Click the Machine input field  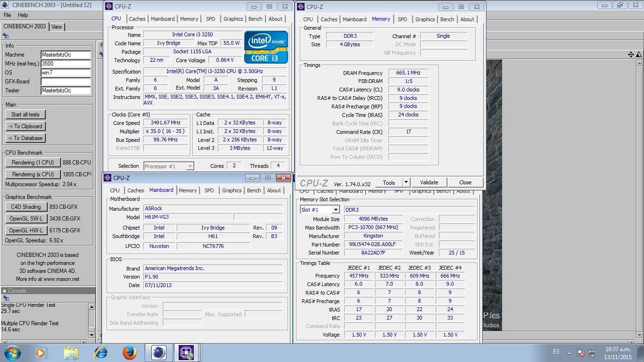click(x=66, y=55)
